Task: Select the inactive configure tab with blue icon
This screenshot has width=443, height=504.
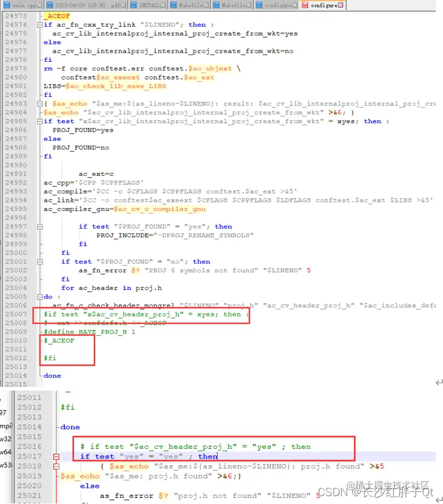Action: click(x=276, y=5)
